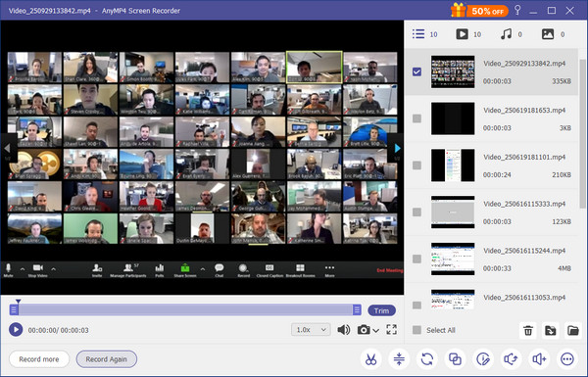Viewport: 588px width, 377px height.
Task: Check the Video_250619181101.mp4 checkbox
Action: [416, 165]
